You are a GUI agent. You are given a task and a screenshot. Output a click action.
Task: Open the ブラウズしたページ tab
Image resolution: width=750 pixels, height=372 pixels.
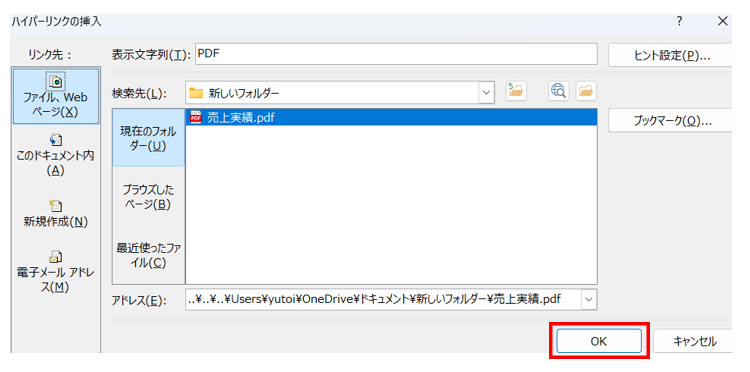149,197
